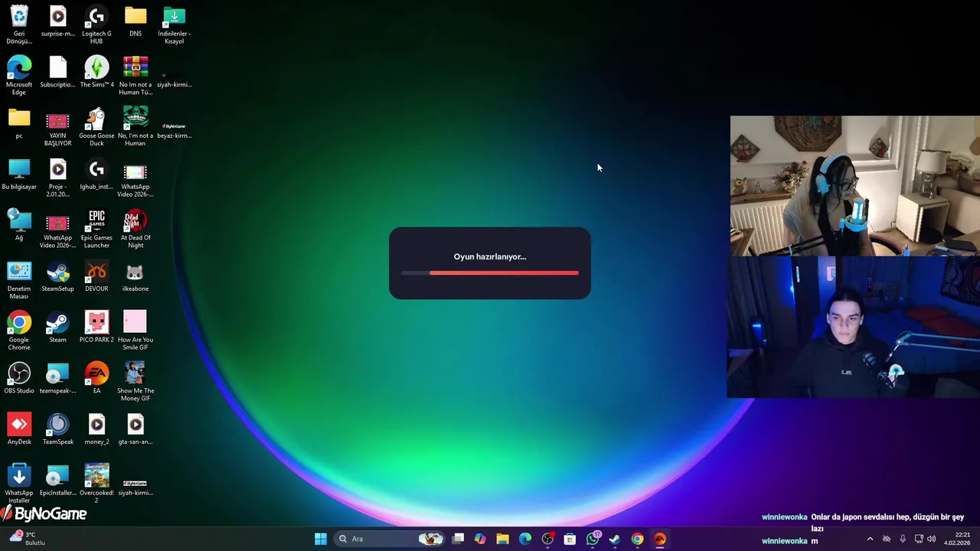Select WhatsApp Installer desktop icon
The width and height of the screenshot is (980, 551).
[19, 484]
